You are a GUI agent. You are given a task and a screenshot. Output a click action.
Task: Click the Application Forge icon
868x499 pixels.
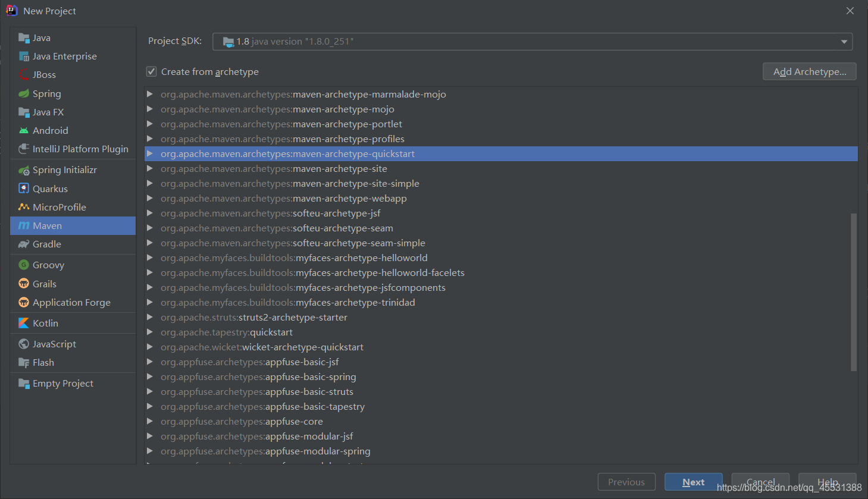tap(24, 303)
